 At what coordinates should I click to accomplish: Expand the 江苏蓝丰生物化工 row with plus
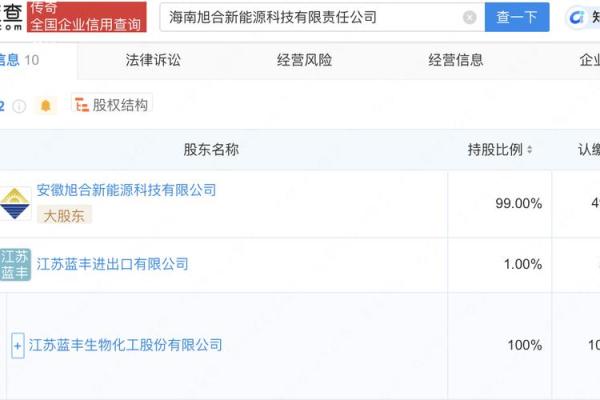[18, 346]
